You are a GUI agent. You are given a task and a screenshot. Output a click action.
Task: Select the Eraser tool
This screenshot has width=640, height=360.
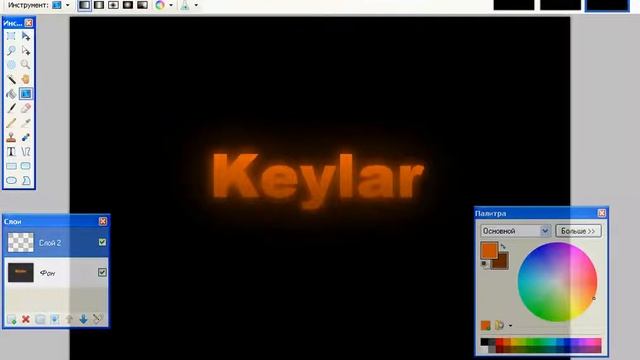[26, 108]
